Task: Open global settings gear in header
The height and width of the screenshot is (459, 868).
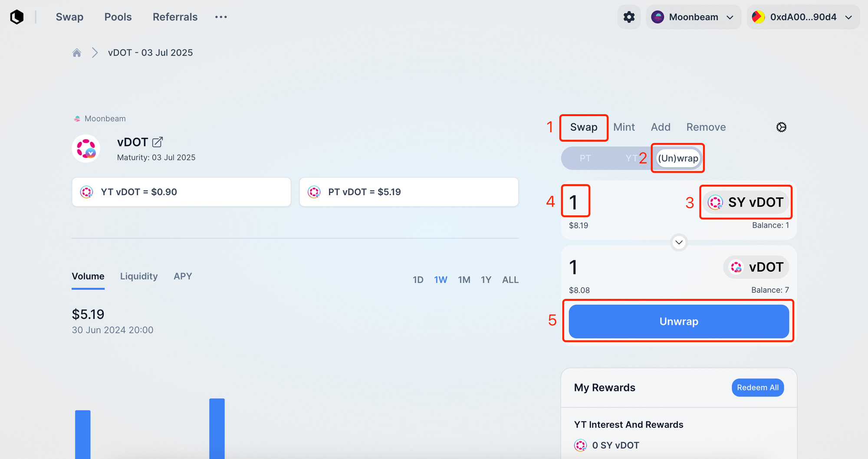Action: [x=629, y=17]
